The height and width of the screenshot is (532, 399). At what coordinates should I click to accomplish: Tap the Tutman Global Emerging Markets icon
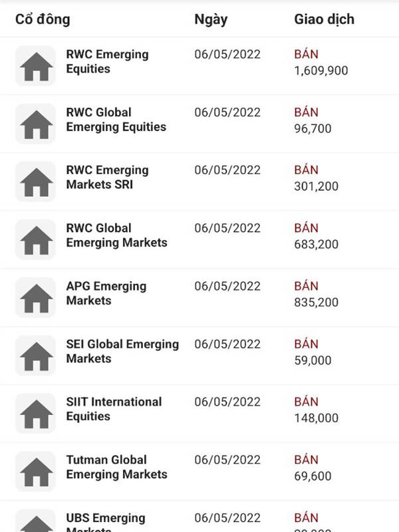coord(36,471)
